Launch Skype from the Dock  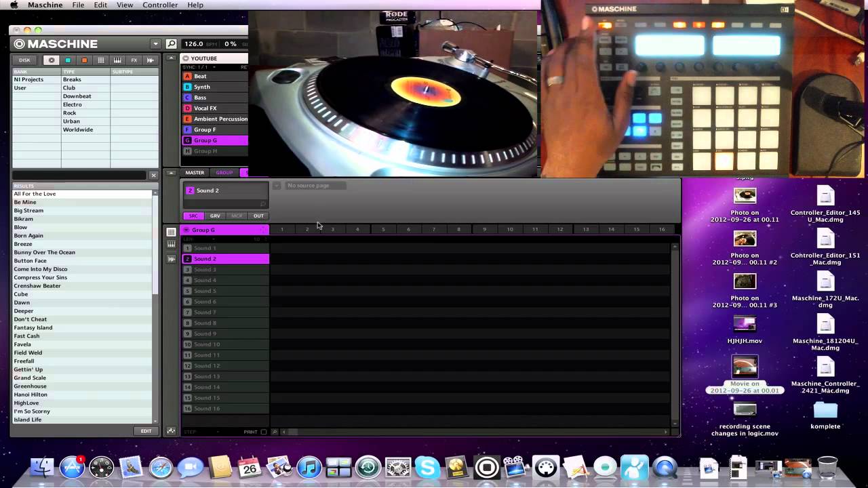[427, 467]
